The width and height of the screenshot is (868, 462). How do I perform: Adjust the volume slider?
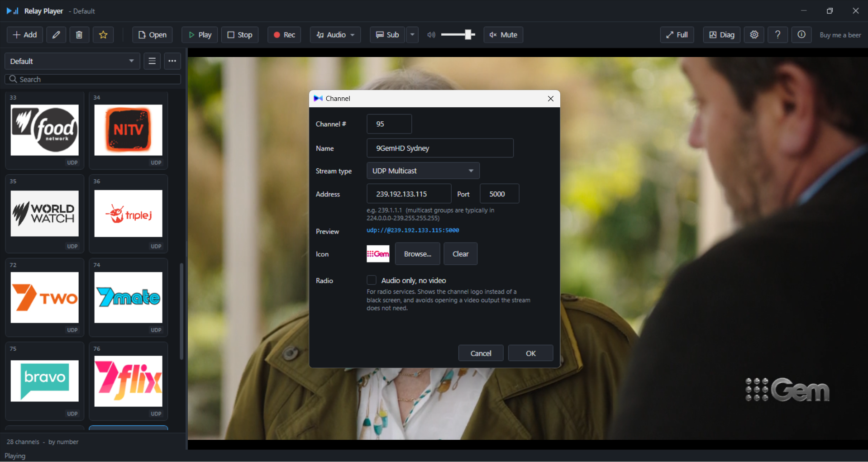(458, 35)
